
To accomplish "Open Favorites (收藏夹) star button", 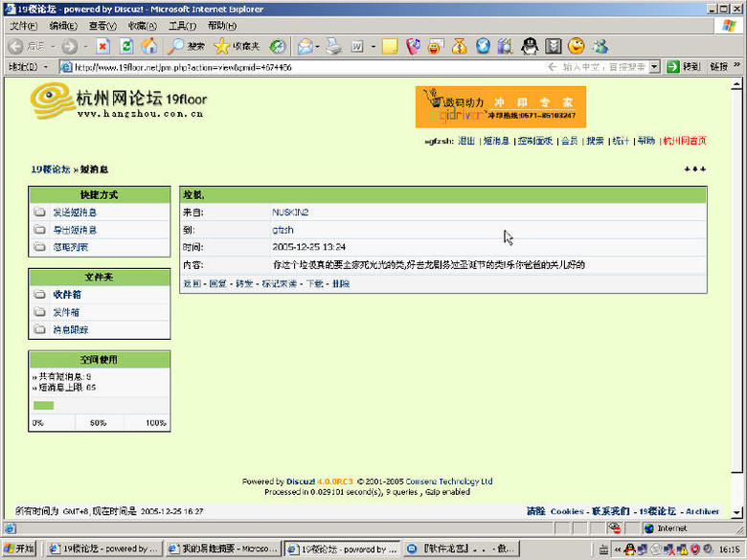I will coord(236,46).
